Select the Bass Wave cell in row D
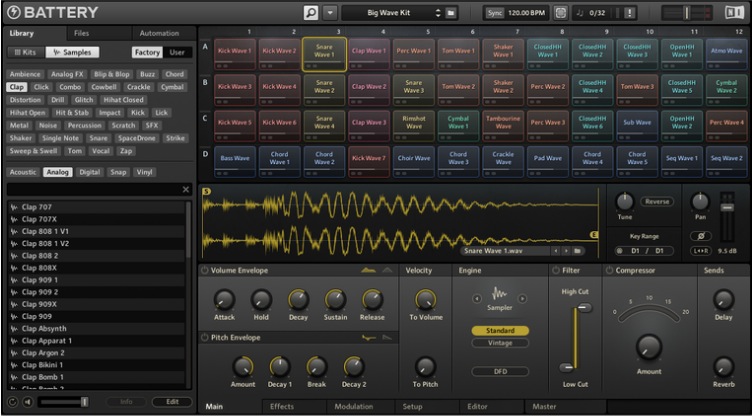Screen dimensions: 754x416 click(x=235, y=157)
